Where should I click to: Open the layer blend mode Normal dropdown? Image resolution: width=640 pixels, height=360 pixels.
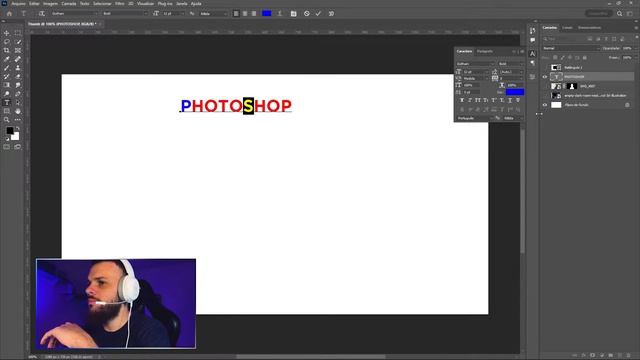(x=571, y=48)
